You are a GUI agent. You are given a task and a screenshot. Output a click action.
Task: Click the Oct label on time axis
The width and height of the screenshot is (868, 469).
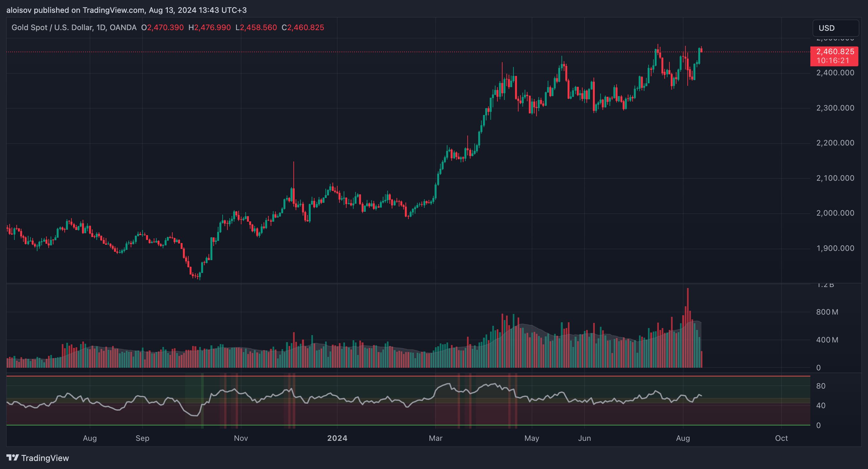[781, 438]
